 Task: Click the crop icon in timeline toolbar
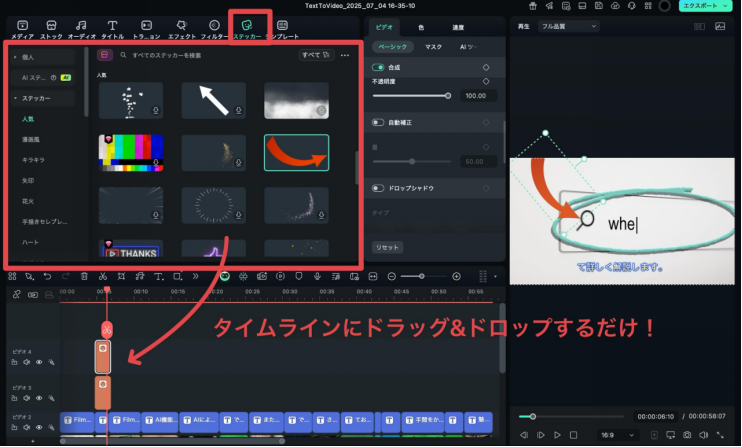pyautogui.click(x=122, y=276)
